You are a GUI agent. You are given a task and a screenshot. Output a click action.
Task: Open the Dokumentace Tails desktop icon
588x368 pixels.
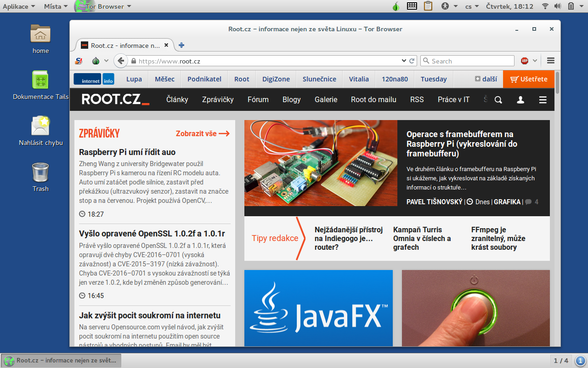[40, 79]
